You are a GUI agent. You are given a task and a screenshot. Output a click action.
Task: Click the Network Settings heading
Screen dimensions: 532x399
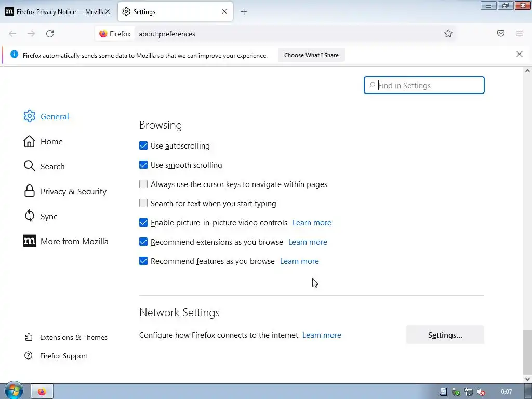(x=179, y=312)
